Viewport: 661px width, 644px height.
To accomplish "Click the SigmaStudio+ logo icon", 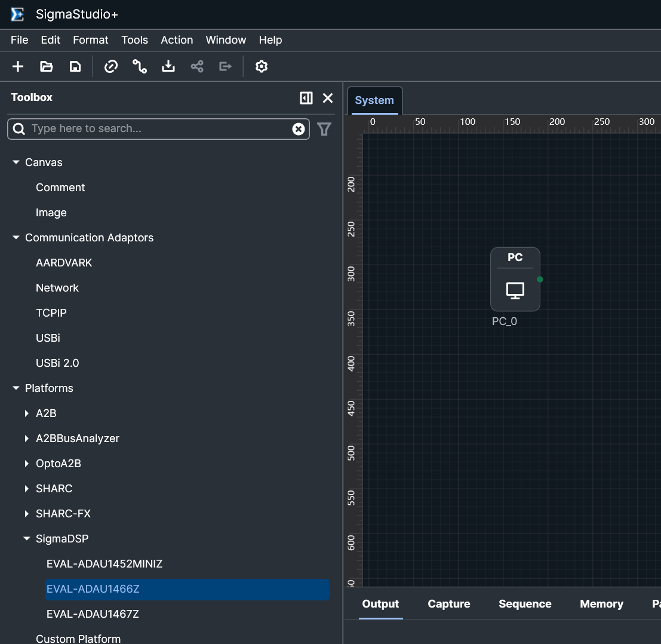I will click(17, 14).
